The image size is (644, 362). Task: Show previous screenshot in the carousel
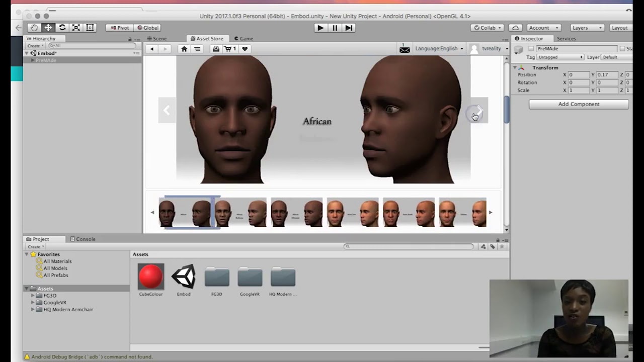pyautogui.click(x=167, y=110)
